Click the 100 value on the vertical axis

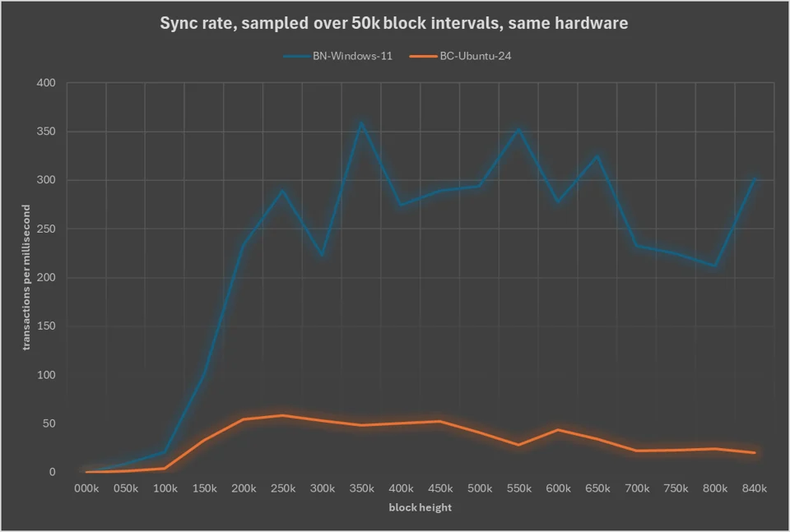(x=46, y=375)
